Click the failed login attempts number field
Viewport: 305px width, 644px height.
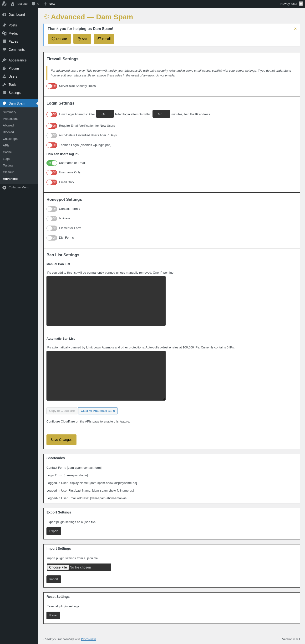(105, 114)
